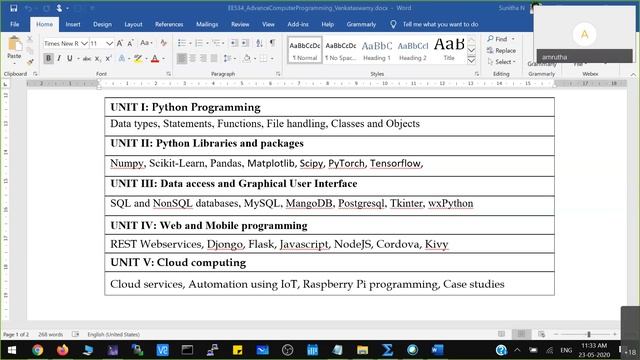Click the Cut scissors icon
Image resolution: width=640 pixels, height=360 pixels.
pos(30,39)
